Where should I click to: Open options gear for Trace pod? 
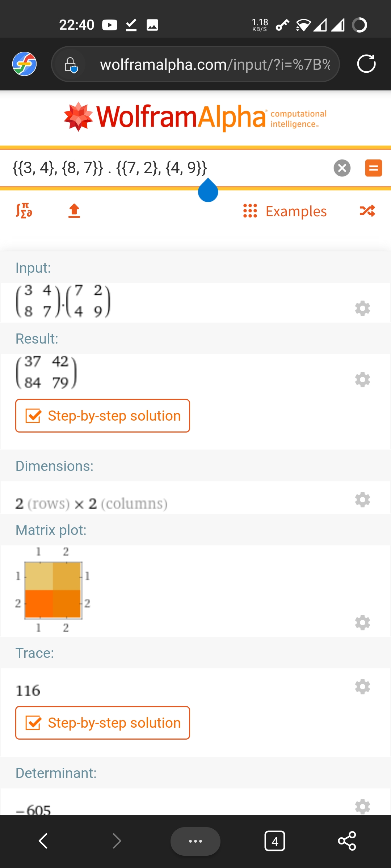[x=362, y=686]
